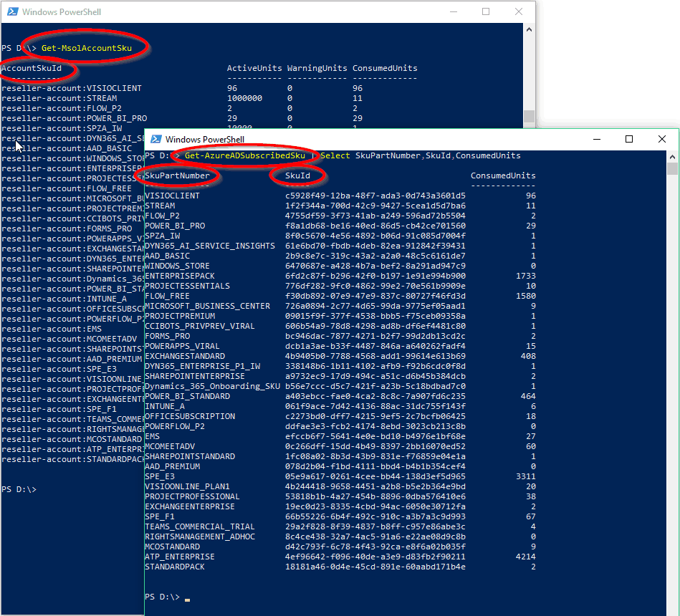Click the FLOW_FREE consumed units value 1580

[x=526, y=296]
